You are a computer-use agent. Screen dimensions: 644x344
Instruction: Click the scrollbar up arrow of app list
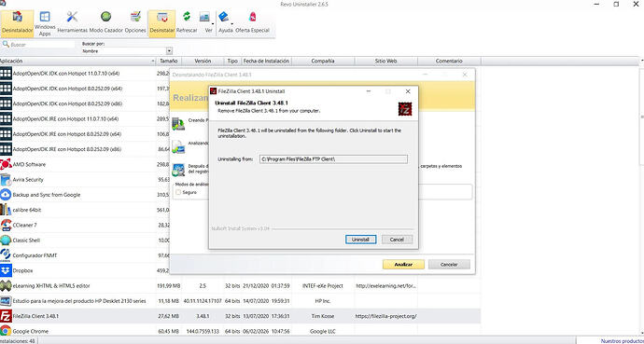tap(641, 61)
